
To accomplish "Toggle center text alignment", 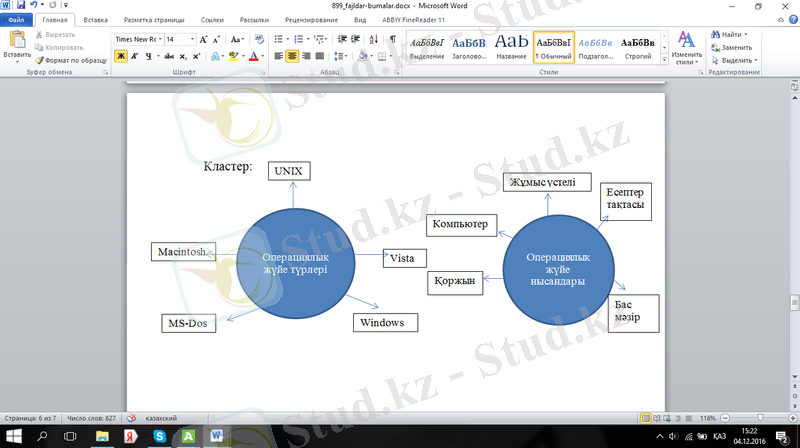I will point(293,57).
